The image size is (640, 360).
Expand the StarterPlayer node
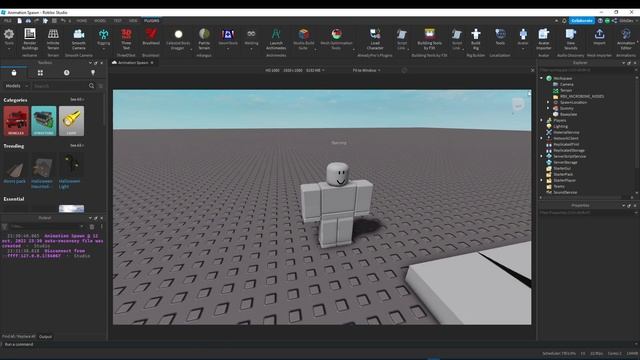click(x=542, y=180)
